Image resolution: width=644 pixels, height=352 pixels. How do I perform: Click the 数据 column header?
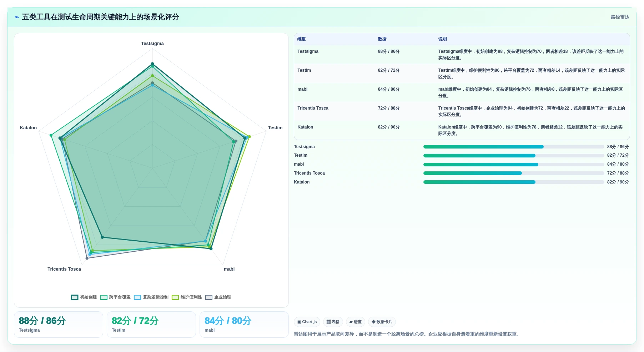(382, 39)
